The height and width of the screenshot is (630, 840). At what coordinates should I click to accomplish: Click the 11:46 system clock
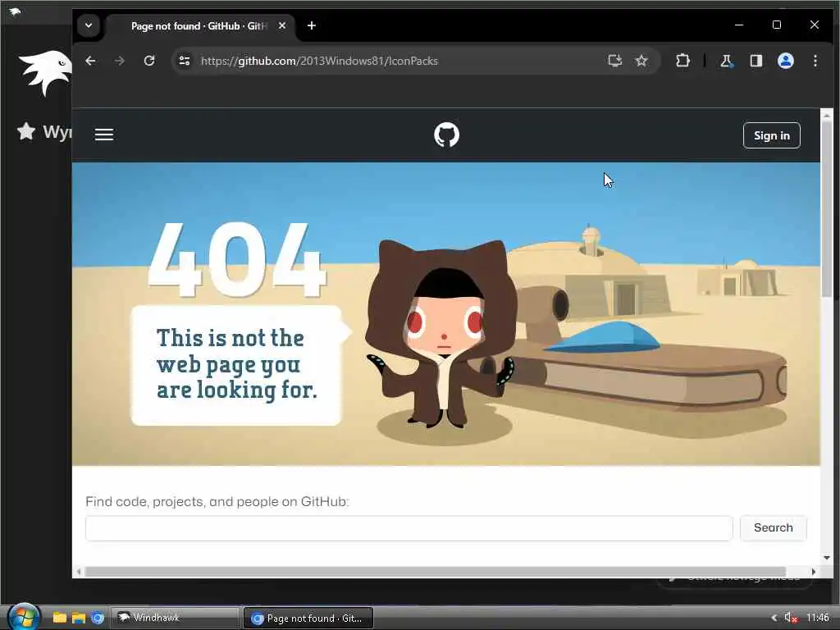818,618
